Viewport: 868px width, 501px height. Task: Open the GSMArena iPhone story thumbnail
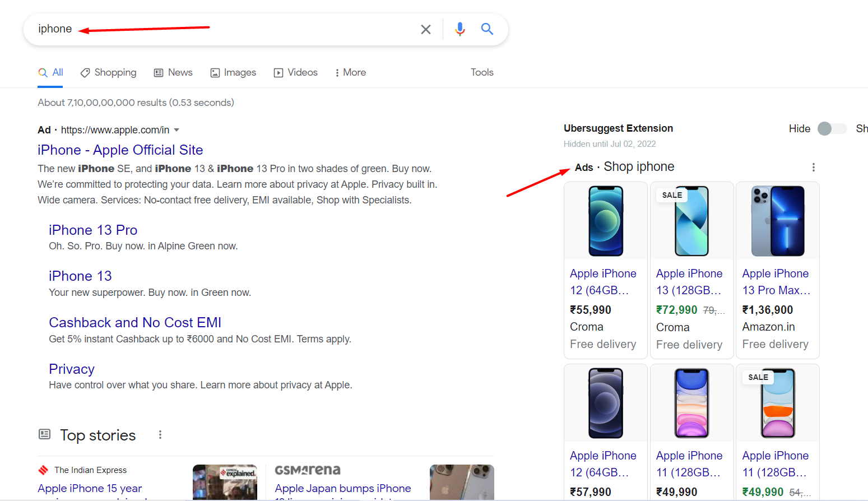coord(462,482)
